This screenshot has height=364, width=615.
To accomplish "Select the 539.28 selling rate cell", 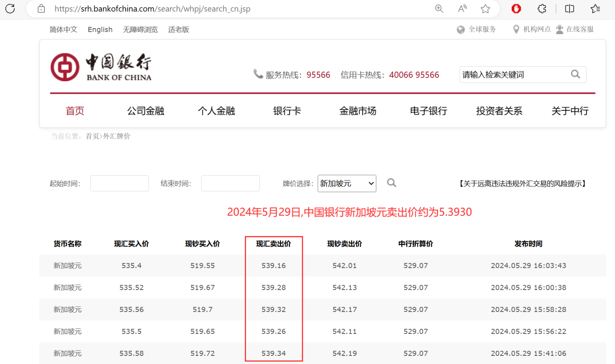I will (274, 288).
